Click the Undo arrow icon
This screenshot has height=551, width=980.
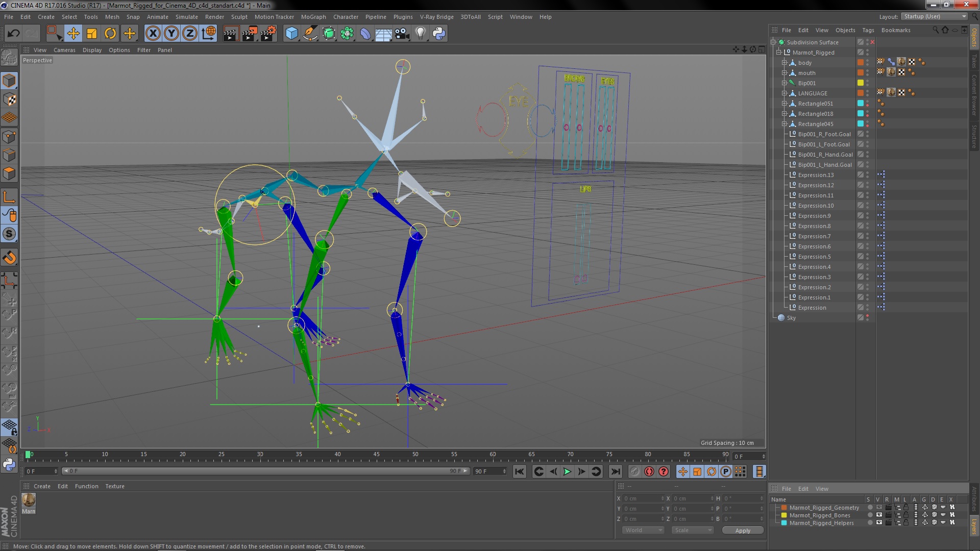coord(13,34)
